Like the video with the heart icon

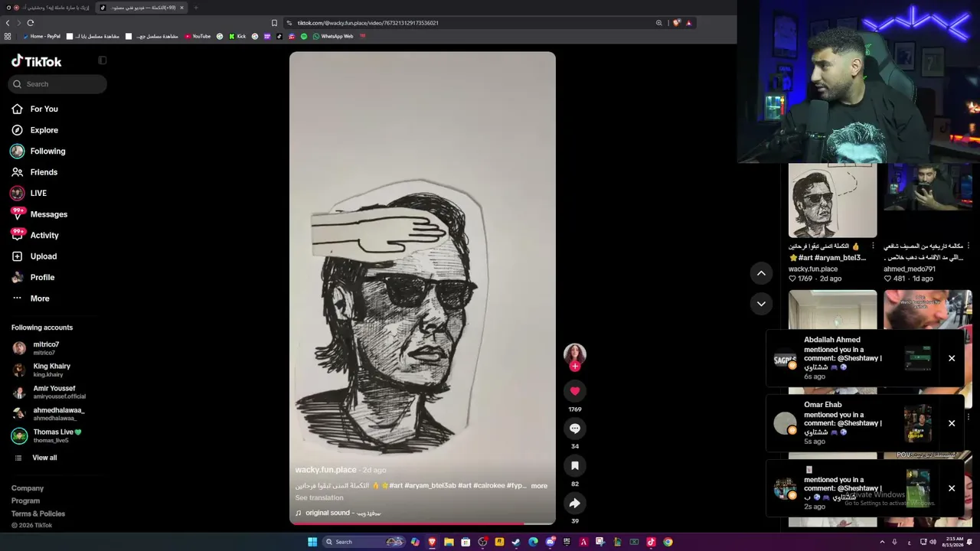point(575,391)
